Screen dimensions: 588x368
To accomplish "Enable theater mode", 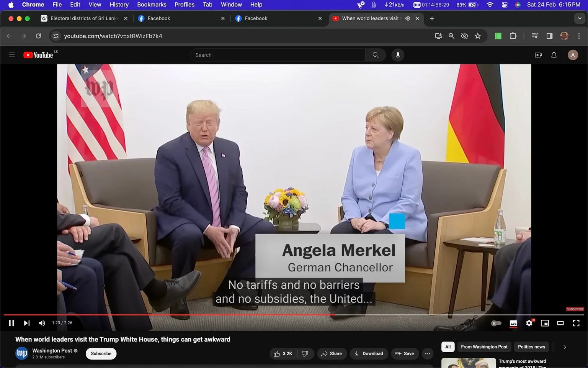I will pos(560,323).
